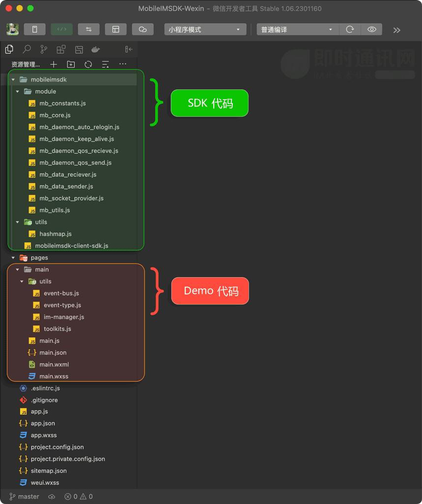Click the simulator device toolbar icon

pyautogui.click(x=34, y=29)
